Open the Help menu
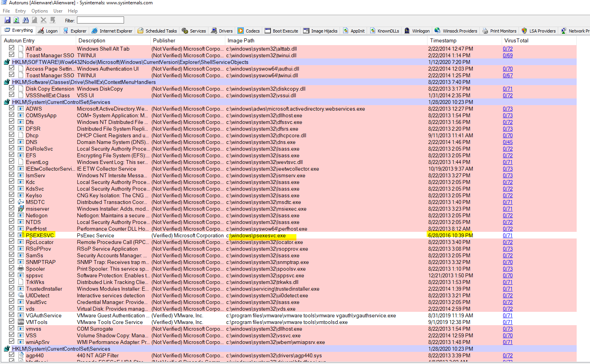590x364 pixels. [73, 11]
